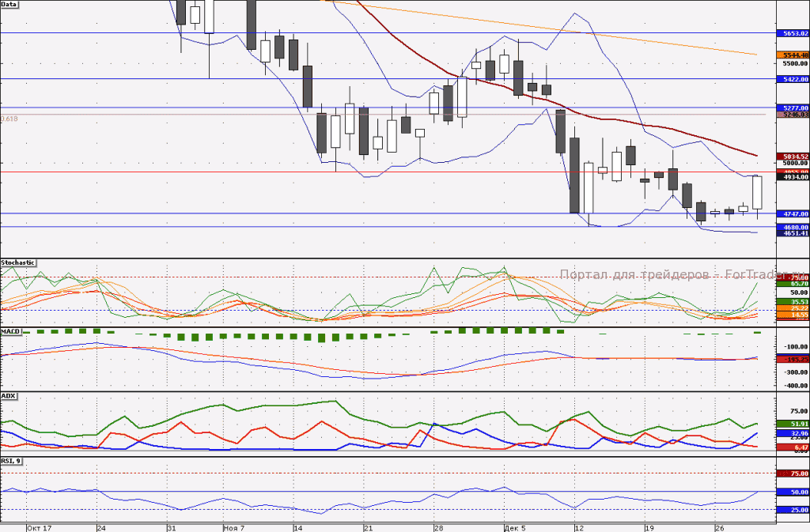
Task: Click the 0.618 Fibonacci level label
Action: click(x=9, y=119)
